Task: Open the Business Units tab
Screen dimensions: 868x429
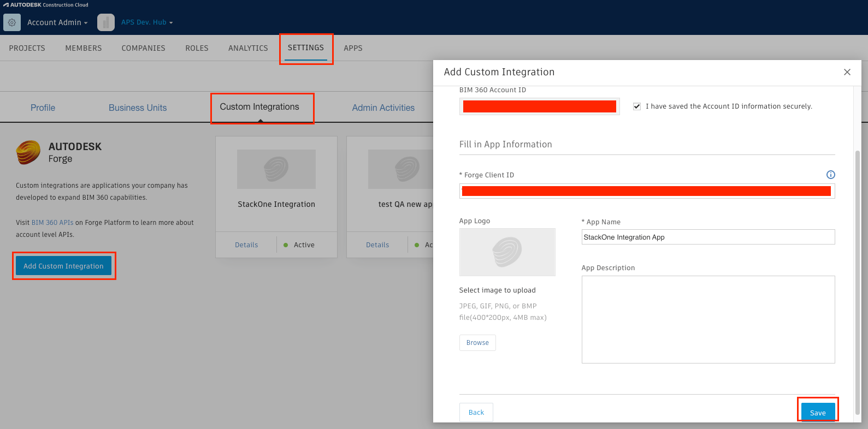Action: (138, 108)
